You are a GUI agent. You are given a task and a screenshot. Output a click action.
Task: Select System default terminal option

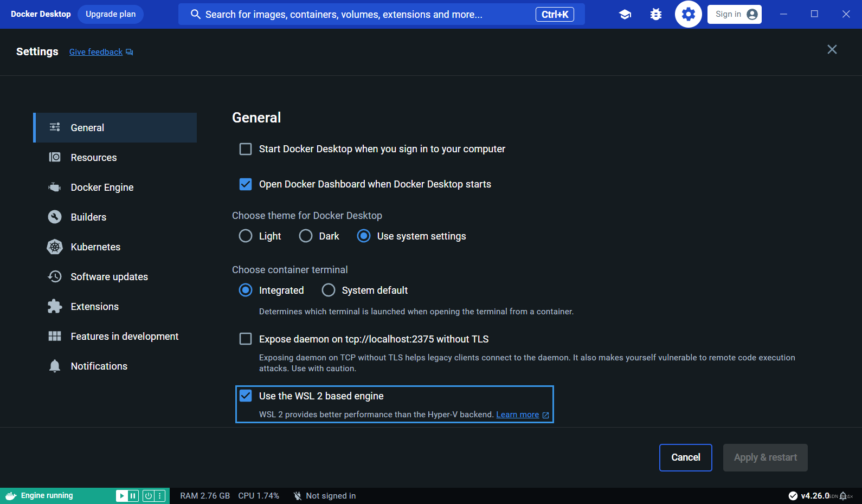tap(329, 290)
